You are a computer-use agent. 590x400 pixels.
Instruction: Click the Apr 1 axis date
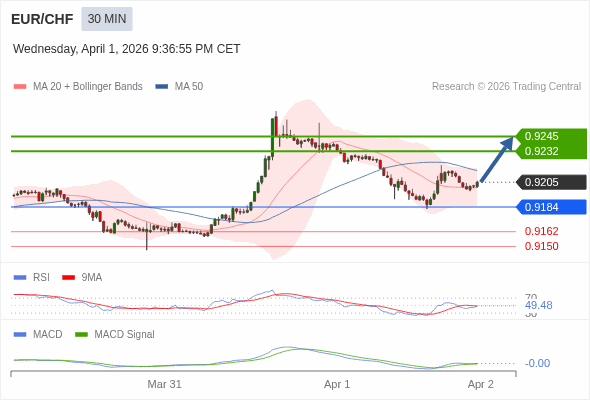pyautogui.click(x=337, y=384)
